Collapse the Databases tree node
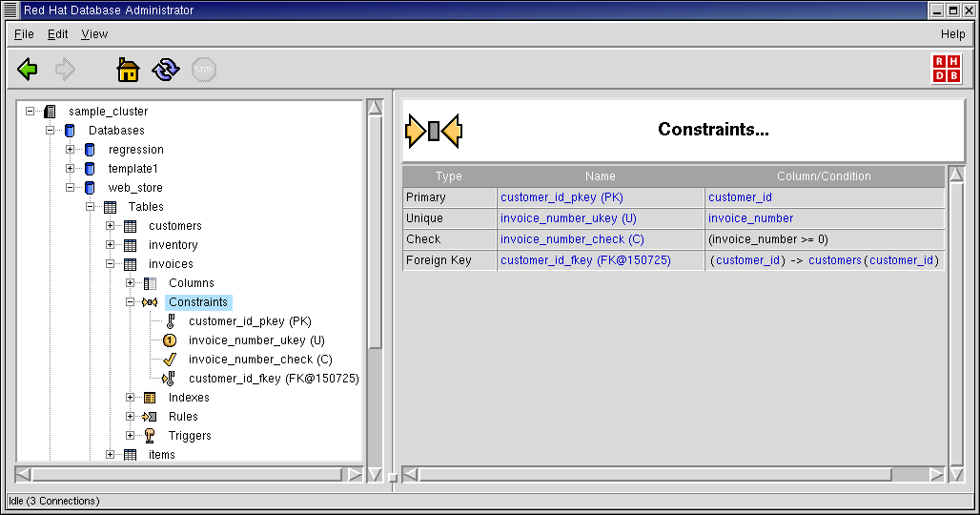980x515 pixels. (x=50, y=131)
